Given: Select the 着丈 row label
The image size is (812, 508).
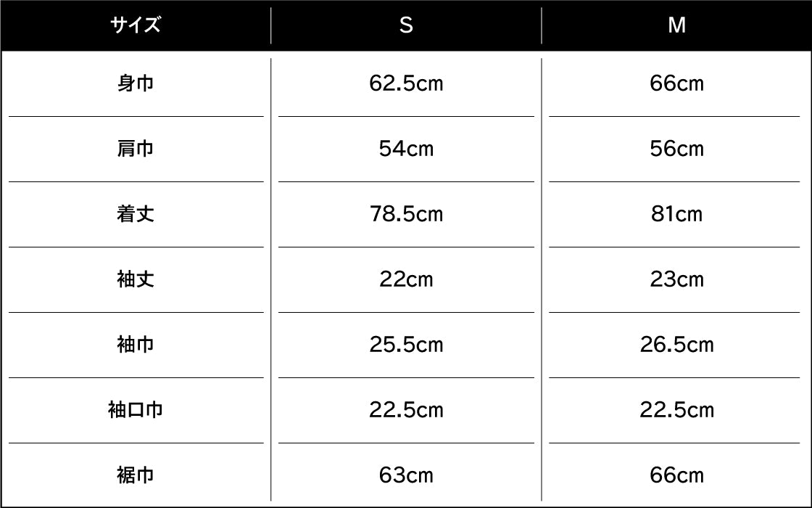Looking at the screenshot, I should [136, 215].
